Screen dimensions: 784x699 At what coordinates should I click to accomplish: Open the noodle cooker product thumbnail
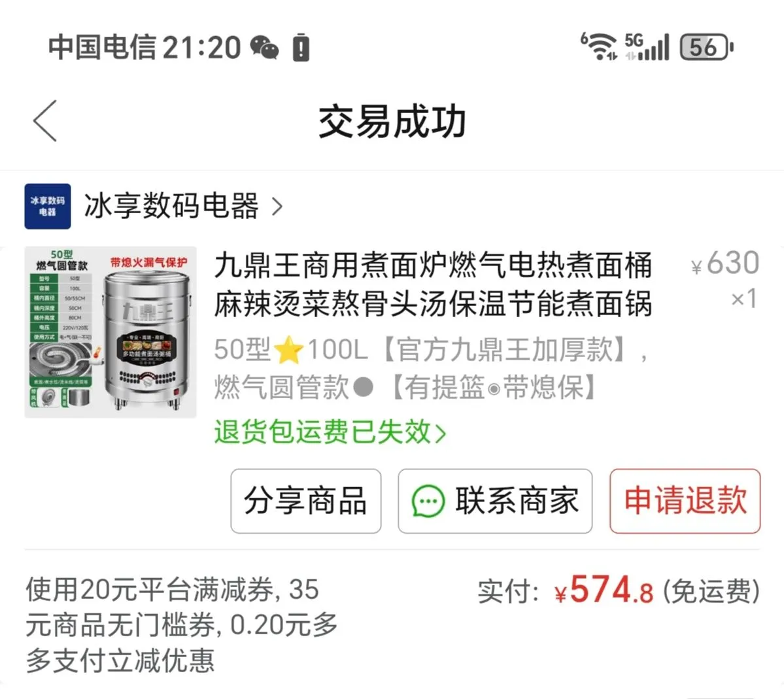(111, 332)
